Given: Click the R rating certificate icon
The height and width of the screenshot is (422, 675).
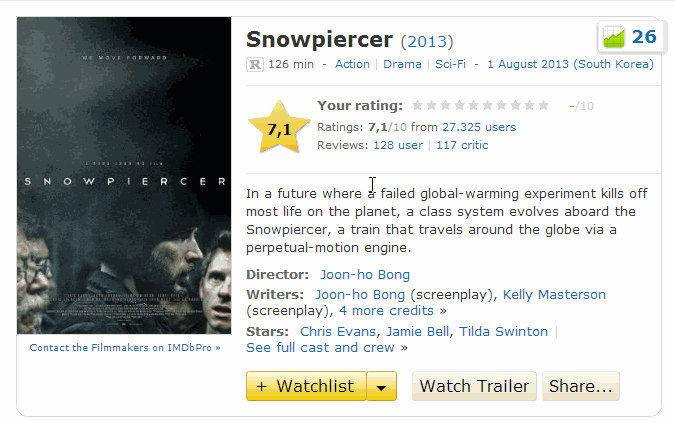Looking at the screenshot, I should pos(255,65).
